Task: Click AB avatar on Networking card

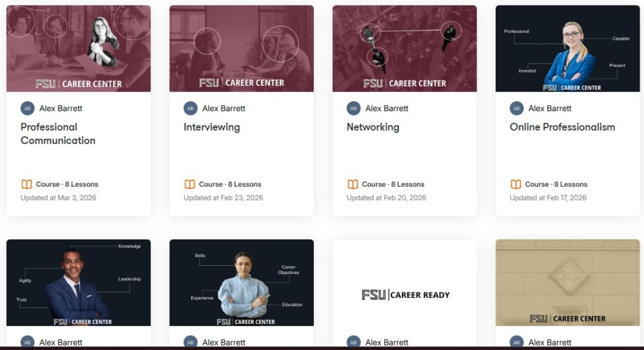Action: click(x=353, y=108)
